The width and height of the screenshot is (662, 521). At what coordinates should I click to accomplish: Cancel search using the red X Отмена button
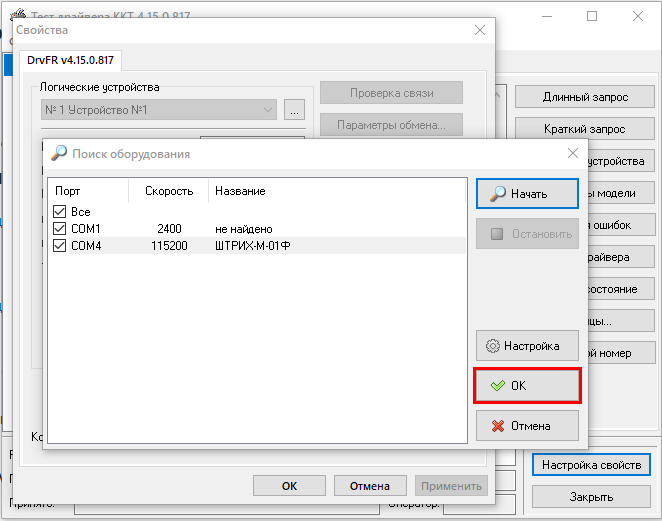click(x=527, y=425)
